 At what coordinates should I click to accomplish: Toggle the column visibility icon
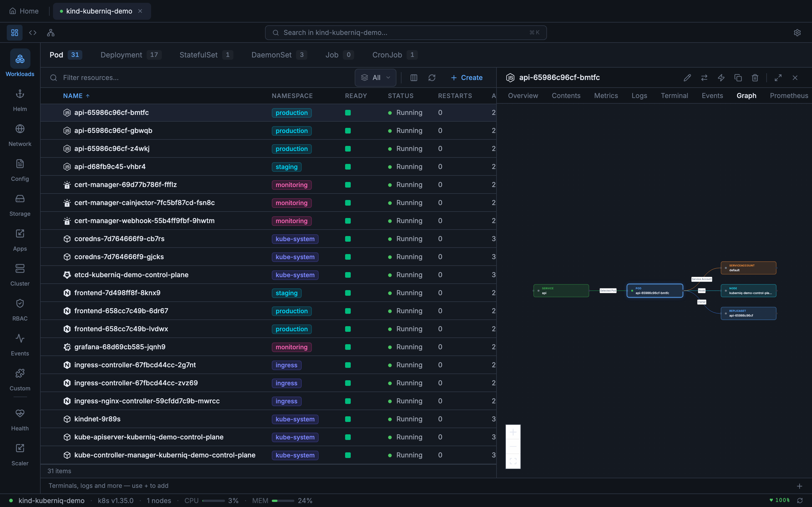413,78
